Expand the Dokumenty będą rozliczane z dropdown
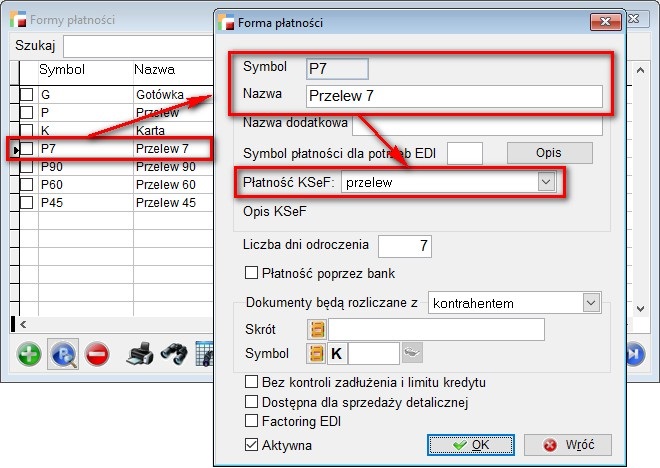 (589, 303)
